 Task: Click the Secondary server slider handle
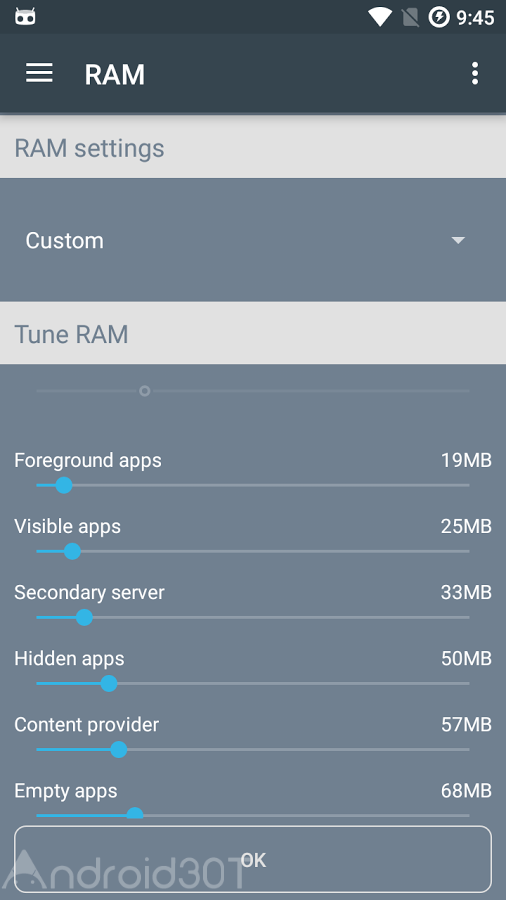[x=84, y=618]
